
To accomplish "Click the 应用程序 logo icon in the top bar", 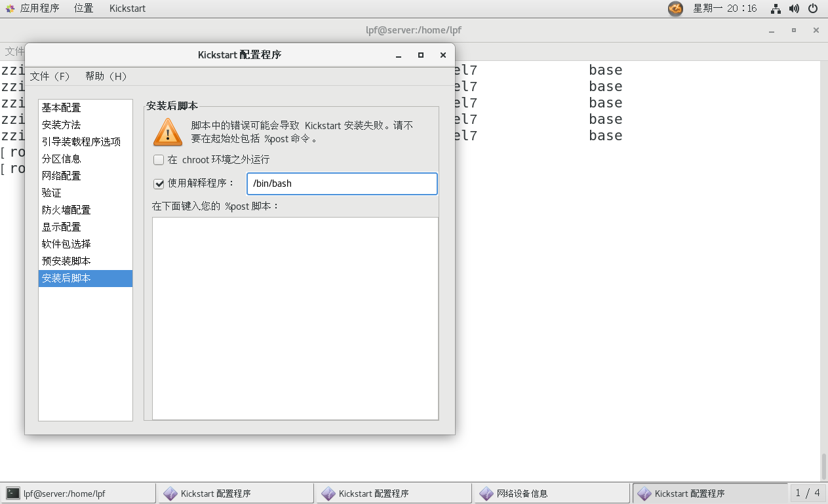I will 9,9.
